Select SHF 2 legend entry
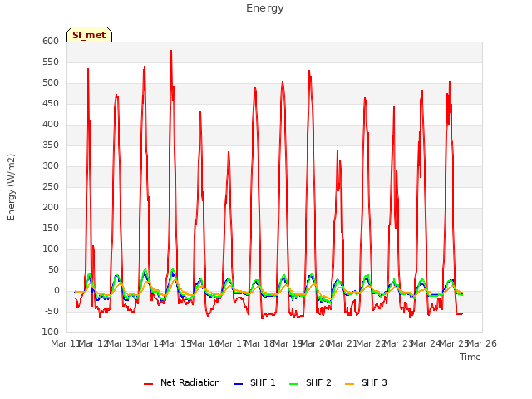Viewport: 532px width, 399px height. pyautogui.click(x=310, y=382)
